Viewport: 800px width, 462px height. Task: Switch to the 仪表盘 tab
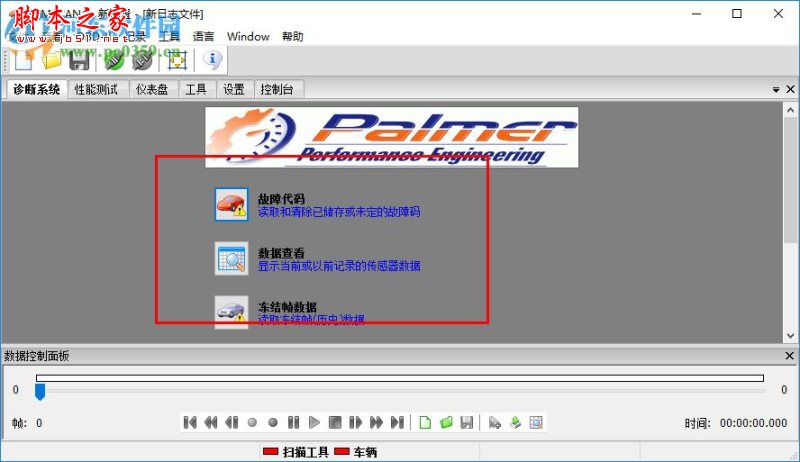coord(152,90)
